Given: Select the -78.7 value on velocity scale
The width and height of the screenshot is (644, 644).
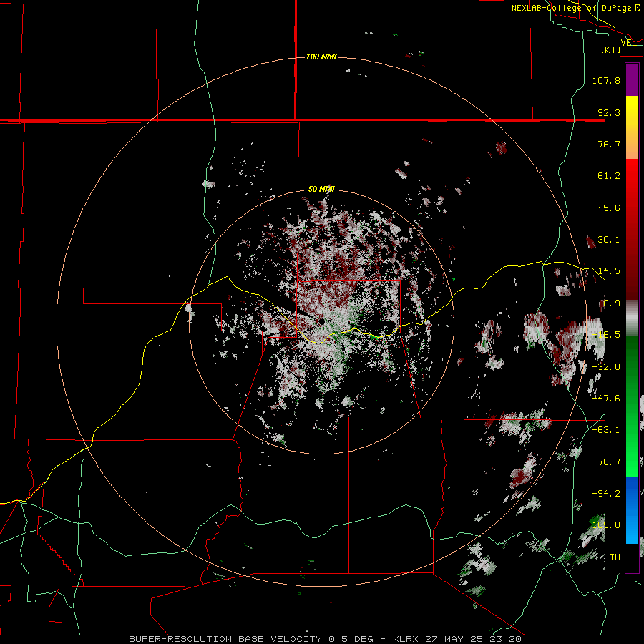Looking at the screenshot, I should (x=606, y=462).
